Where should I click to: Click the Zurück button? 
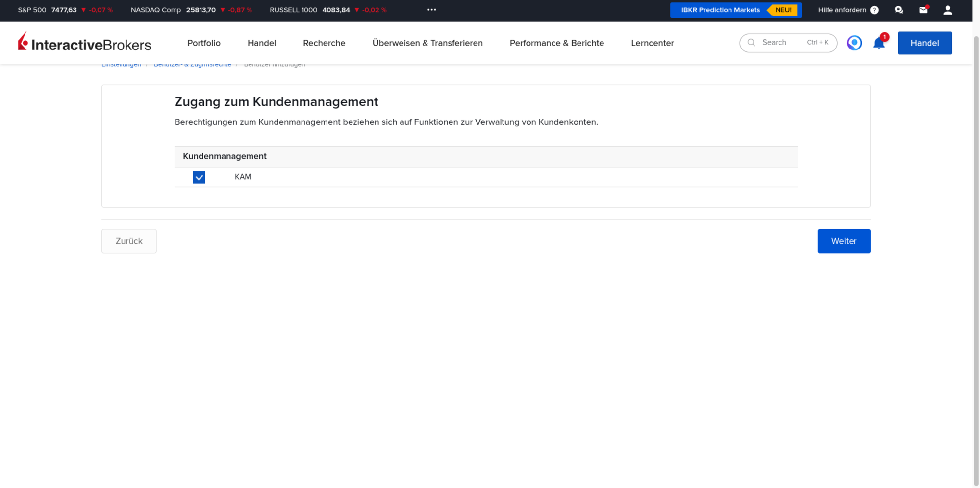coord(129,241)
